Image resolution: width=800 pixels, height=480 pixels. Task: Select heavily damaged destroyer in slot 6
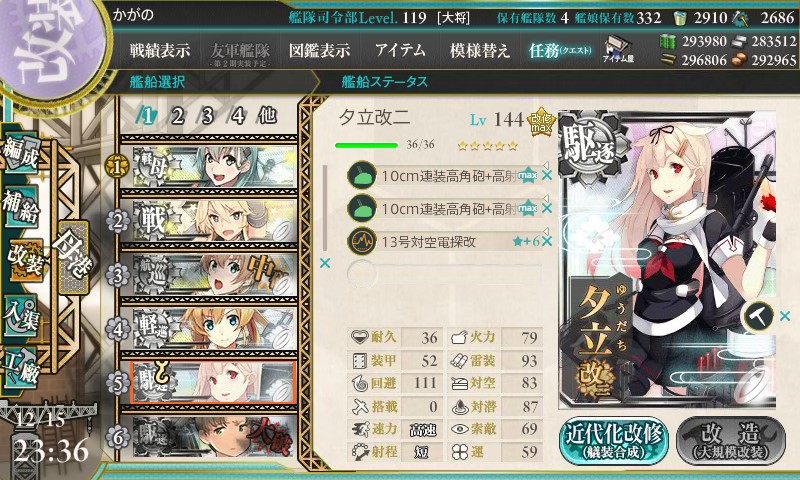click(x=209, y=437)
